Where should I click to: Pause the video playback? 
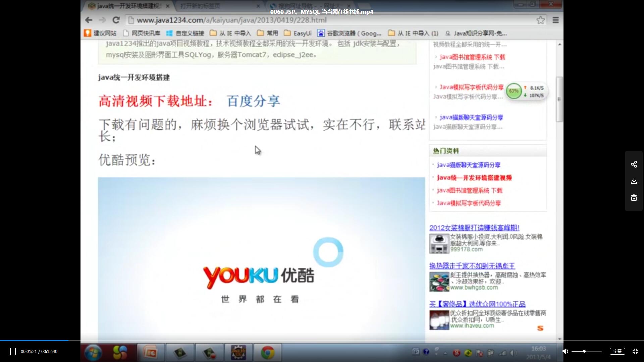point(13,351)
